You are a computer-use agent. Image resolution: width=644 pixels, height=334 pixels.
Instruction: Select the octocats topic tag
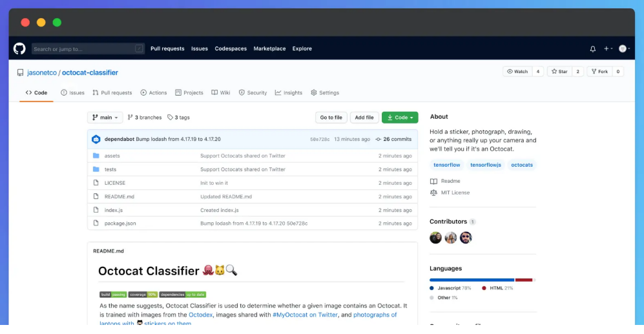coord(522,165)
